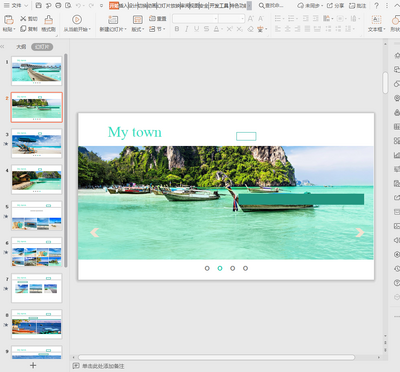
Task: Select slide 5 thumbnail with four photos
Action: click(37, 216)
